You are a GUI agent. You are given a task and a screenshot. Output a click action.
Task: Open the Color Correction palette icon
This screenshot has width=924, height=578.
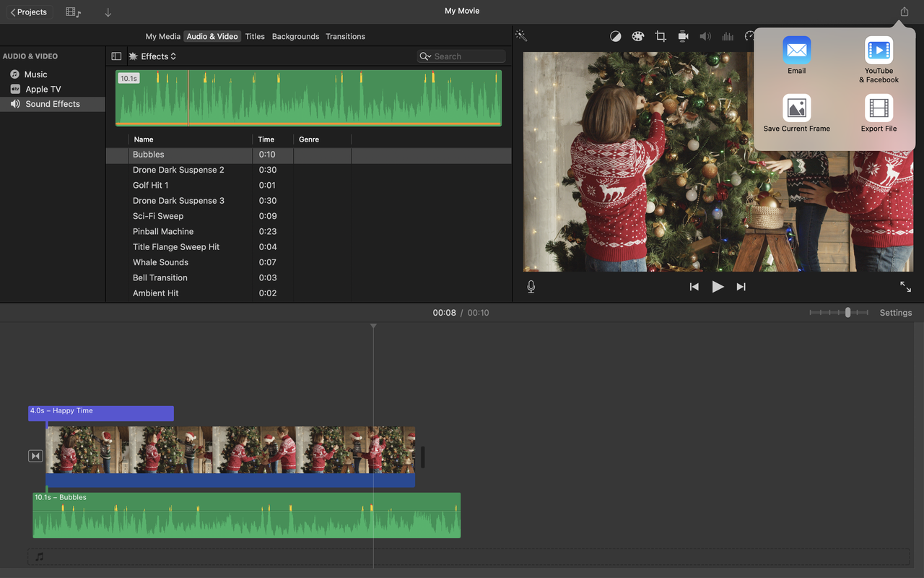[x=637, y=35]
